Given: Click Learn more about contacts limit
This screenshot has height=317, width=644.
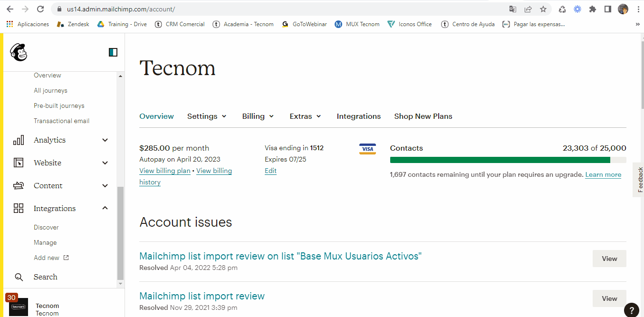Looking at the screenshot, I should point(603,174).
